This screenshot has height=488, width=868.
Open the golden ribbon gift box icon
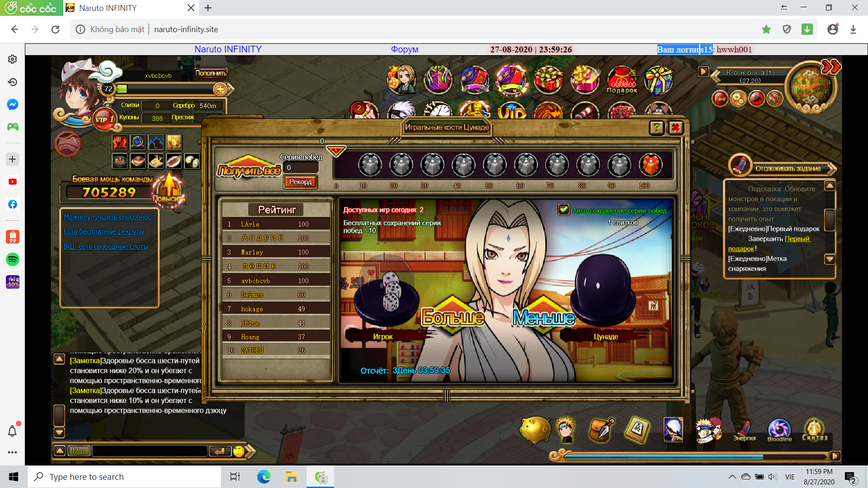[548, 80]
